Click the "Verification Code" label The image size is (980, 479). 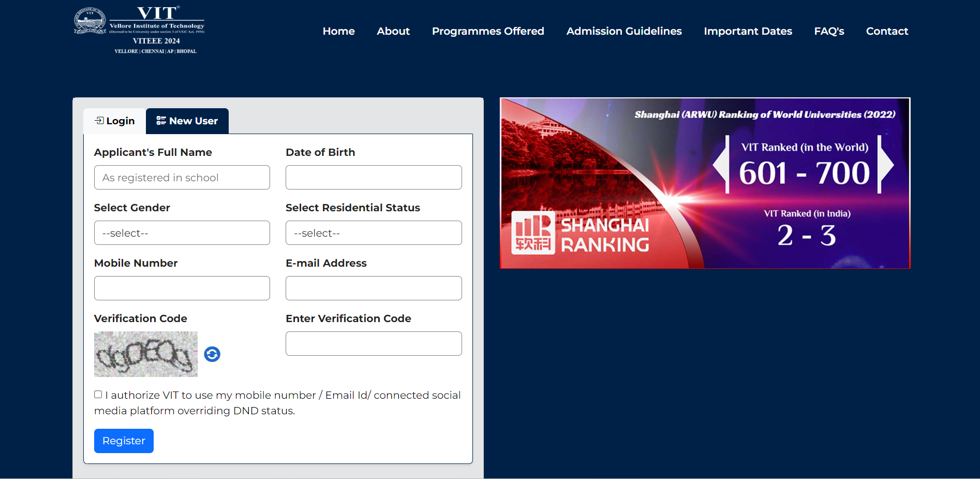coord(141,318)
